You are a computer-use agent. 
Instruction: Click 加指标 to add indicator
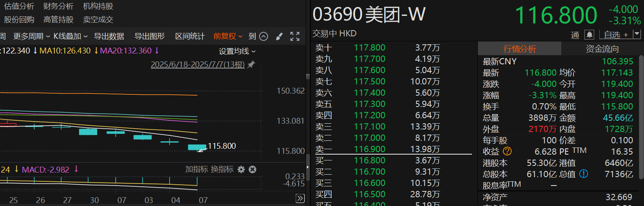(197, 169)
